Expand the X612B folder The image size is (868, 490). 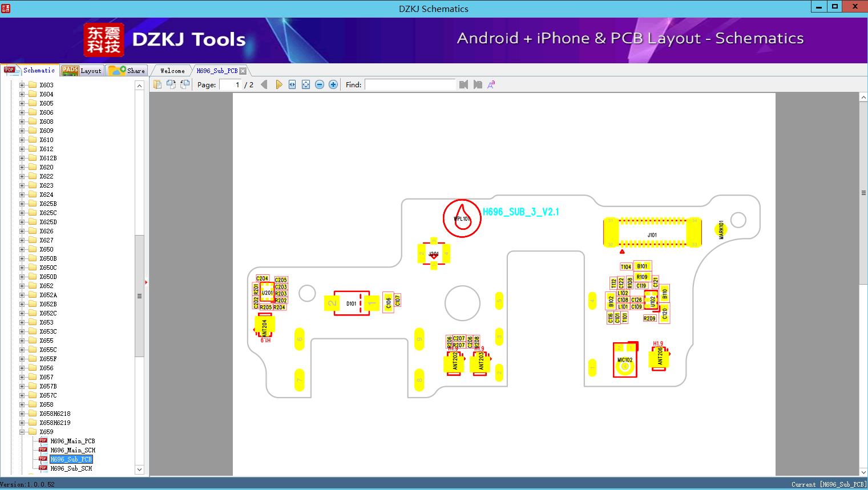pyautogui.click(x=22, y=158)
